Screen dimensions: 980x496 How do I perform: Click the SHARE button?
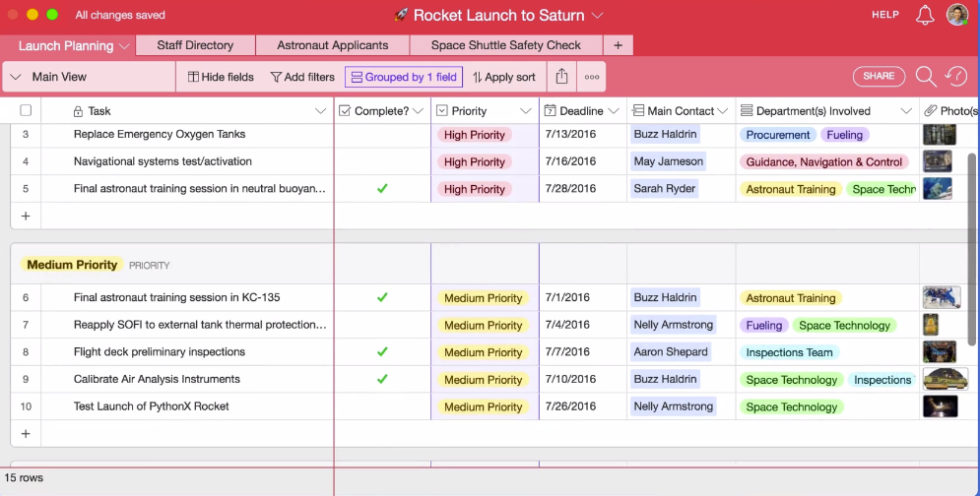[879, 76]
